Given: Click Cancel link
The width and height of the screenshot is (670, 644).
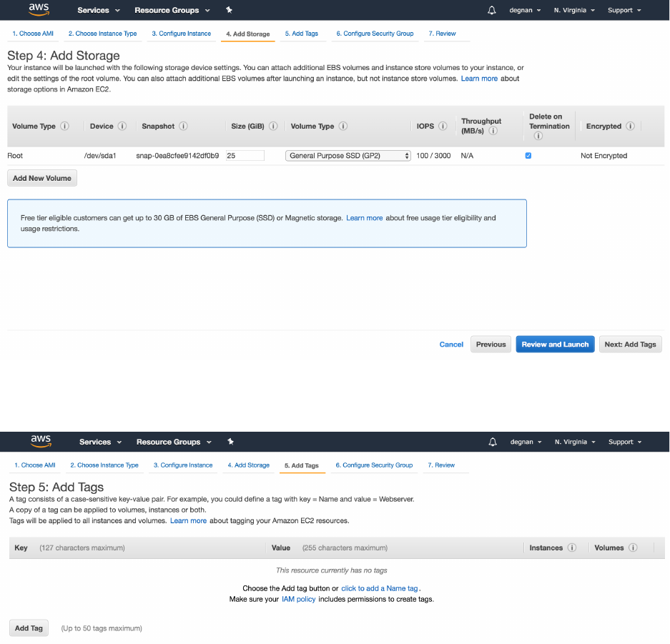Looking at the screenshot, I should (x=451, y=345).
